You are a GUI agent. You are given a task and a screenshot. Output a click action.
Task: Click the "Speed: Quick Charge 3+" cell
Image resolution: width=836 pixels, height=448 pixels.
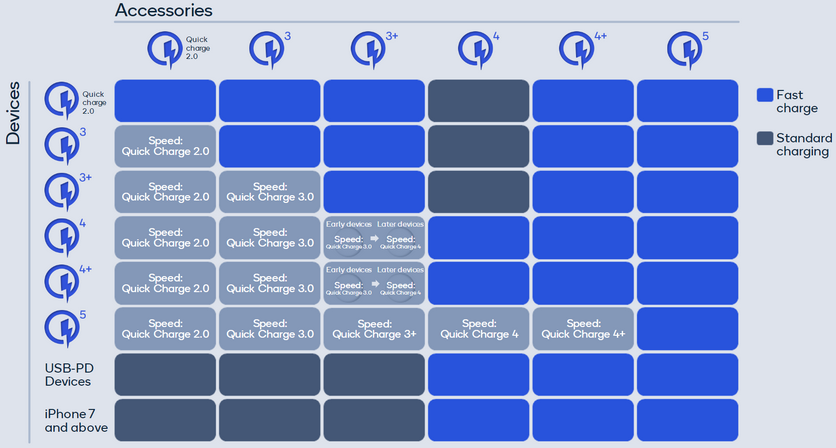[x=374, y=329]
